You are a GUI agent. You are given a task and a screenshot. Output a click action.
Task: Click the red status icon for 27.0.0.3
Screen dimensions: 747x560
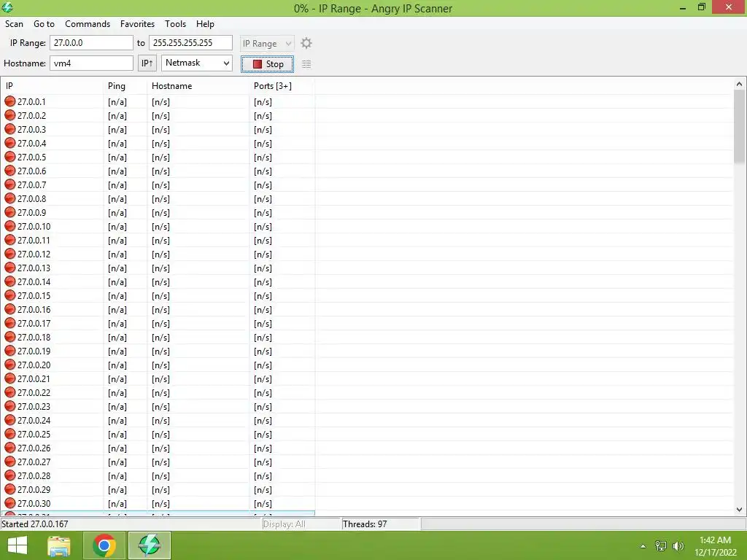(x=10, y=128)
